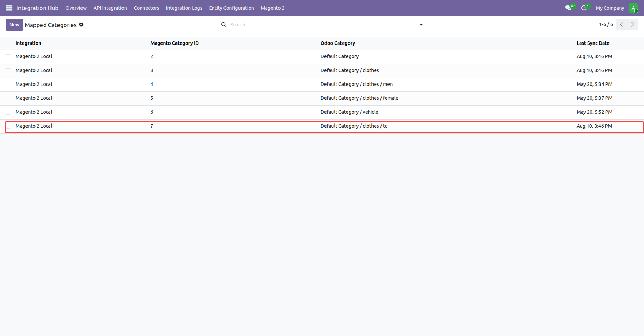The height and width of the screenshot is (336, 644).
Task: Click the 'May 20, 5:37 PM' sync date
Action: 594,98
